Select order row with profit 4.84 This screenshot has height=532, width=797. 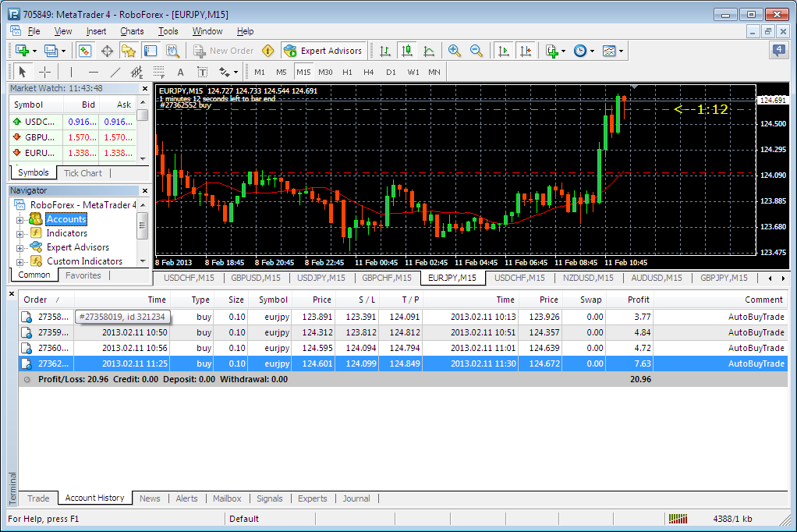(403, 332)
